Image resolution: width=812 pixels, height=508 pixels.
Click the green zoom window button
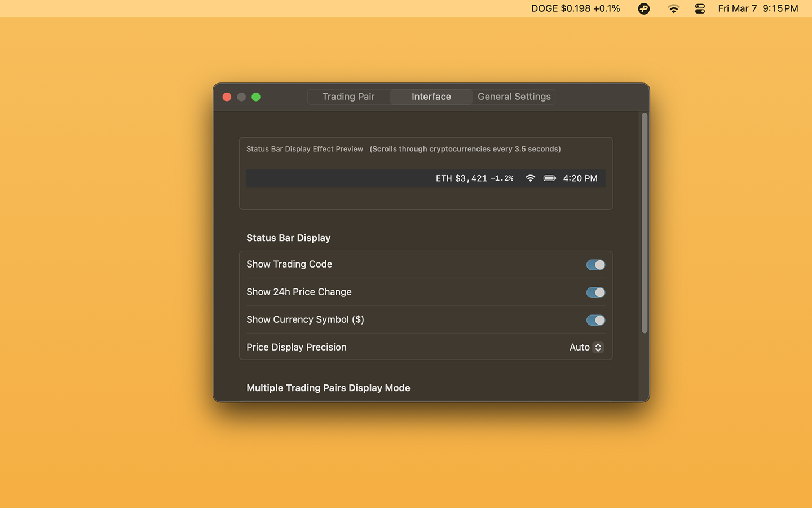pos(256,97)
